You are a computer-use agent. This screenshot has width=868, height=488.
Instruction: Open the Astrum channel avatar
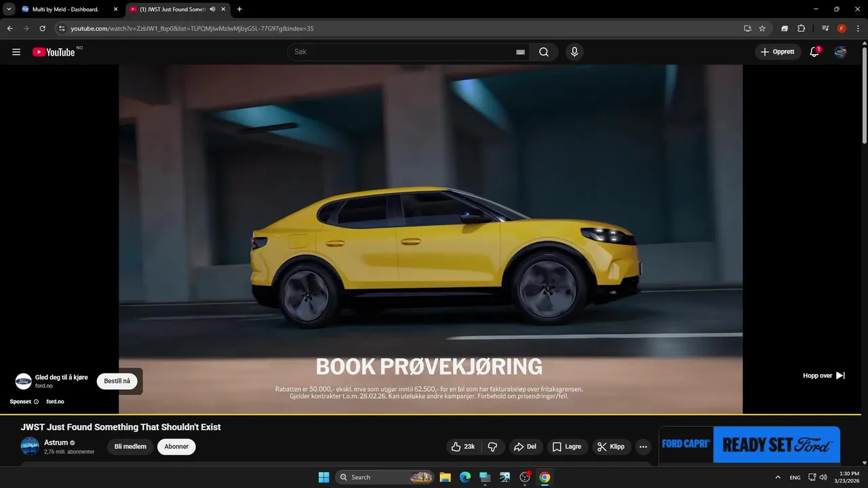[x=30, y=446]
